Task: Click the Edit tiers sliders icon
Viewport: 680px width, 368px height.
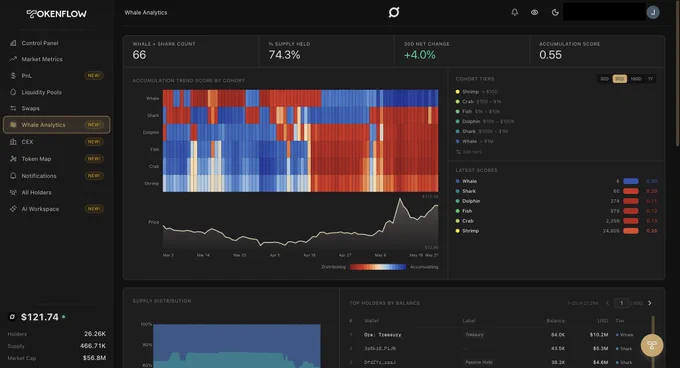Action: [458, 152]
